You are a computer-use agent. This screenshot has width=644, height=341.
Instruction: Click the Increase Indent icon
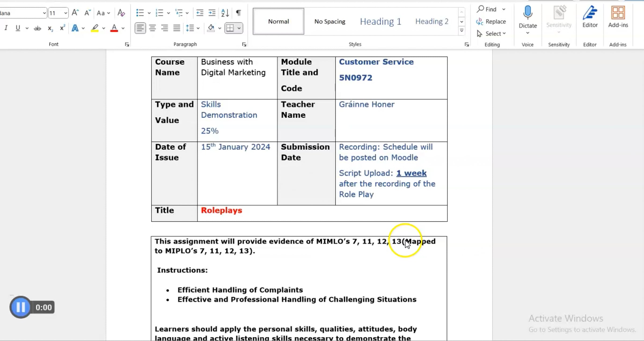tap(212, 13)
